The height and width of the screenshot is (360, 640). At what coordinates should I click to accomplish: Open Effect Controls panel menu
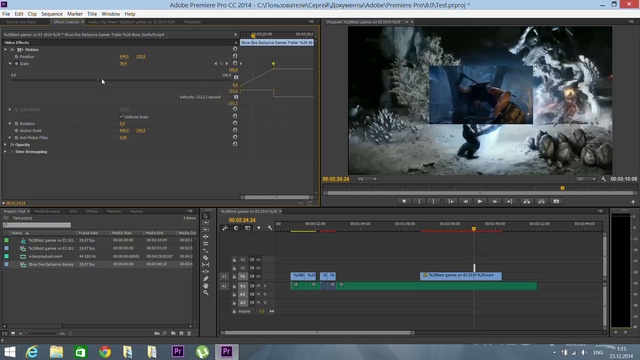pyautogui.click(x=311, y=22)
